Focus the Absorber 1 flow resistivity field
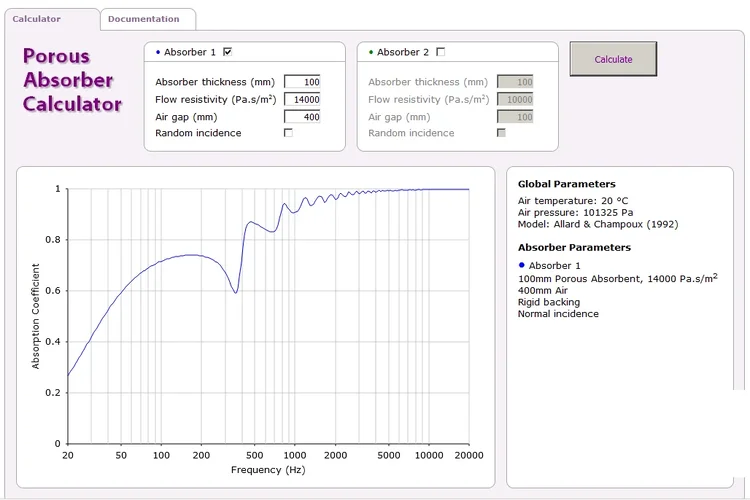 tap(302, 99)
